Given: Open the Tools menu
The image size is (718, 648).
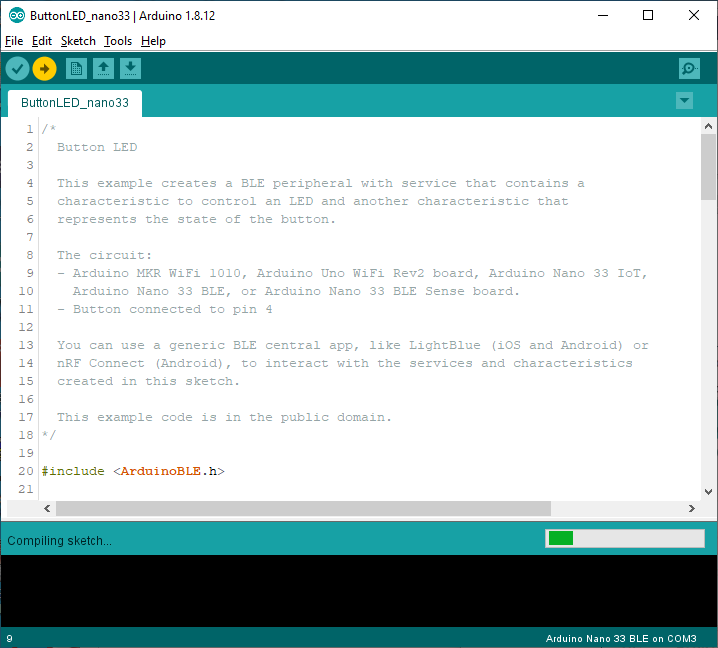Looking at the screenshot, I should click(x=118, y=41).
